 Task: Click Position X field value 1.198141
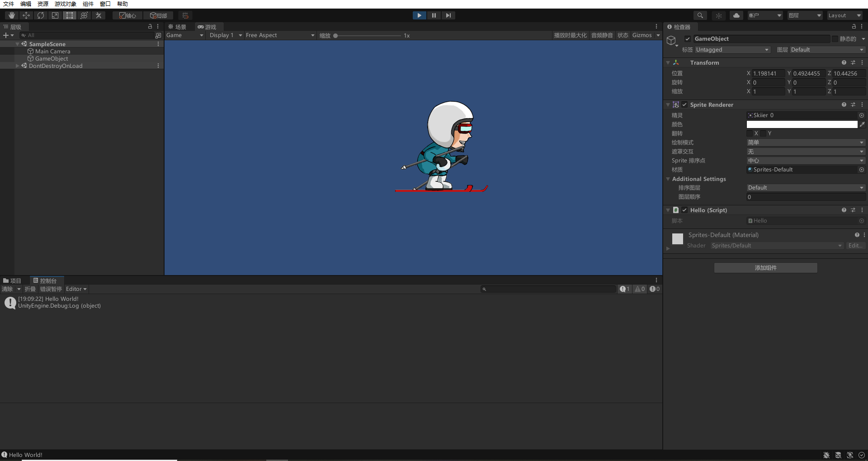point(768,73)
